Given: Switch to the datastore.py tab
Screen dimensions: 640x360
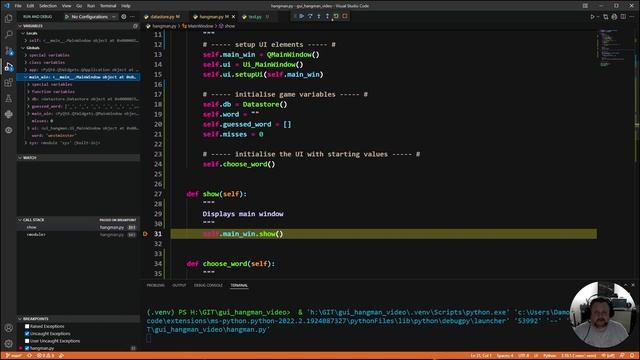Looking at the screenshot, I should tap(162, 17).
